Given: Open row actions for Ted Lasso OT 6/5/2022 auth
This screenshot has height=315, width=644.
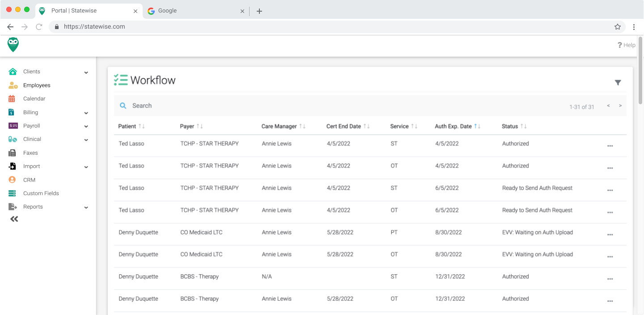Looking at the screenshot, I should tap(610, 213).
